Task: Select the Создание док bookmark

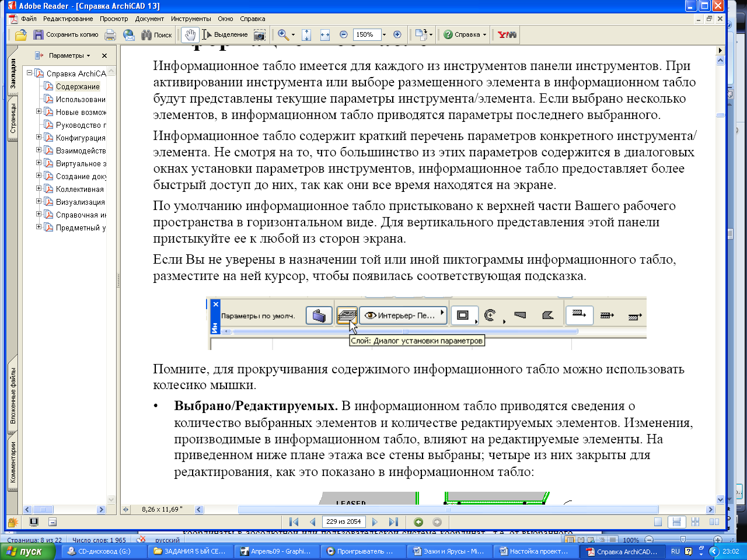Action: pos(81,176)
